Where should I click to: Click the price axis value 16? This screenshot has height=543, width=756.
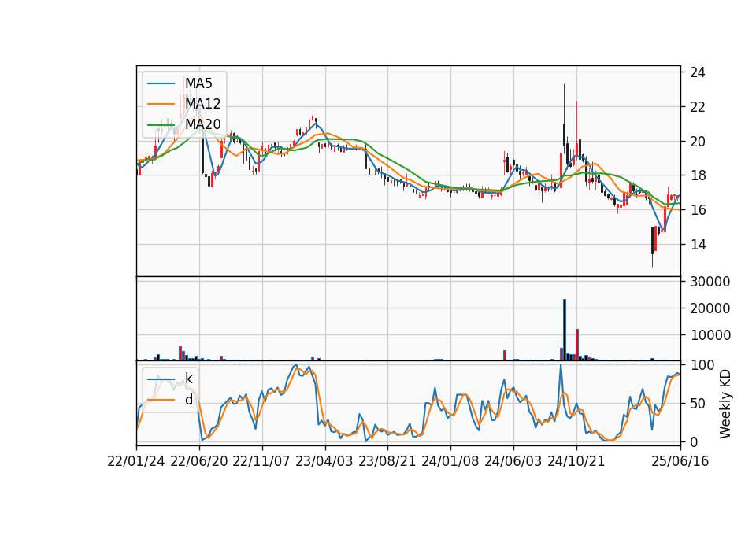(698, 210)
